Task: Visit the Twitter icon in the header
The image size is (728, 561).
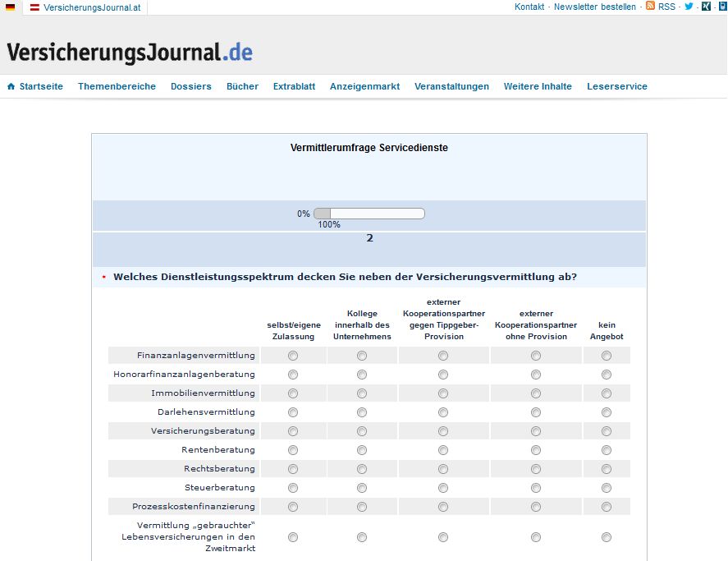Action: (x=688, y=7)
